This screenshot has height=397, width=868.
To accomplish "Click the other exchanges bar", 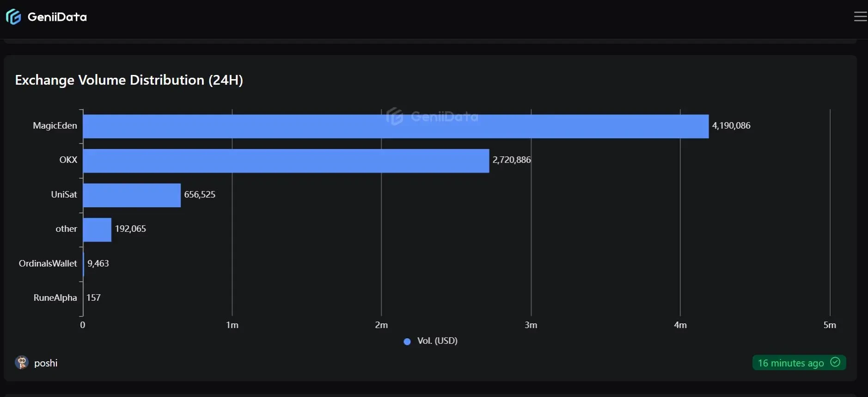I will point(97,230).
